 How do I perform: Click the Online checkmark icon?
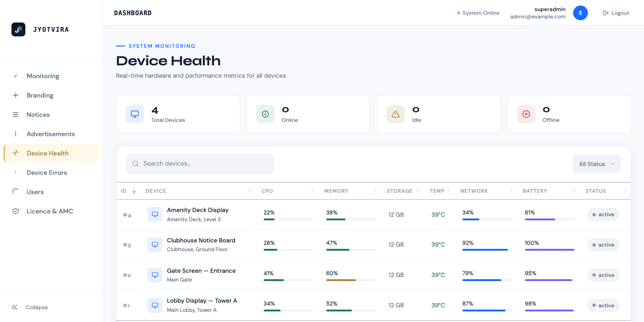(x=265, y=114)
